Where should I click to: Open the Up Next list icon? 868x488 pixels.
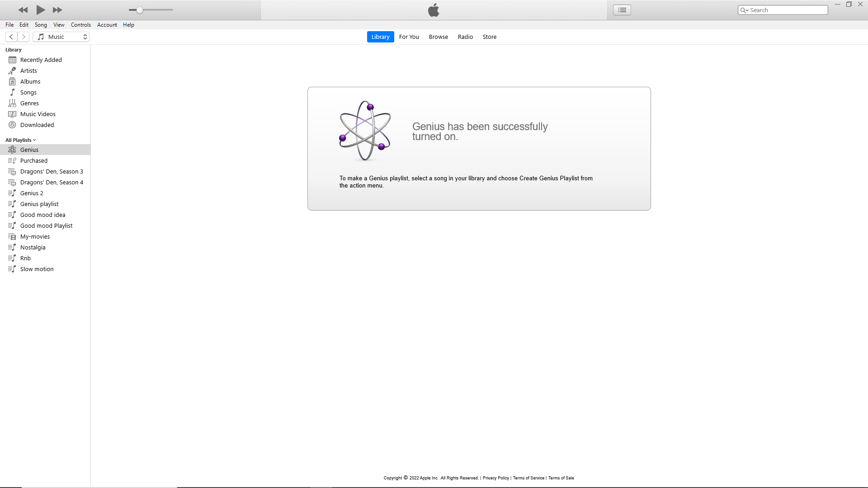click(x=622, y=10)
